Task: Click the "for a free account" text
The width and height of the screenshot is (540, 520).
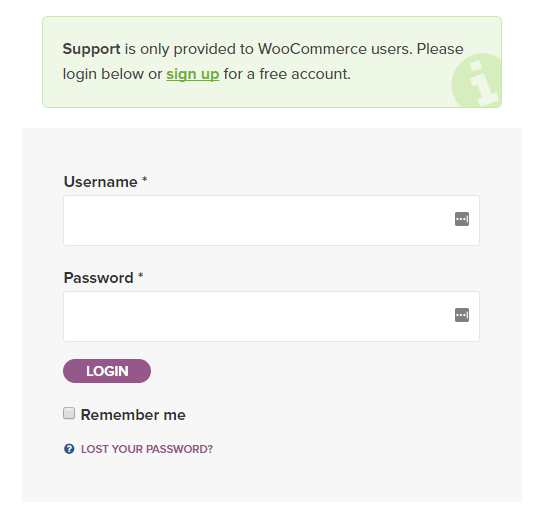Action: coord(287,74)
